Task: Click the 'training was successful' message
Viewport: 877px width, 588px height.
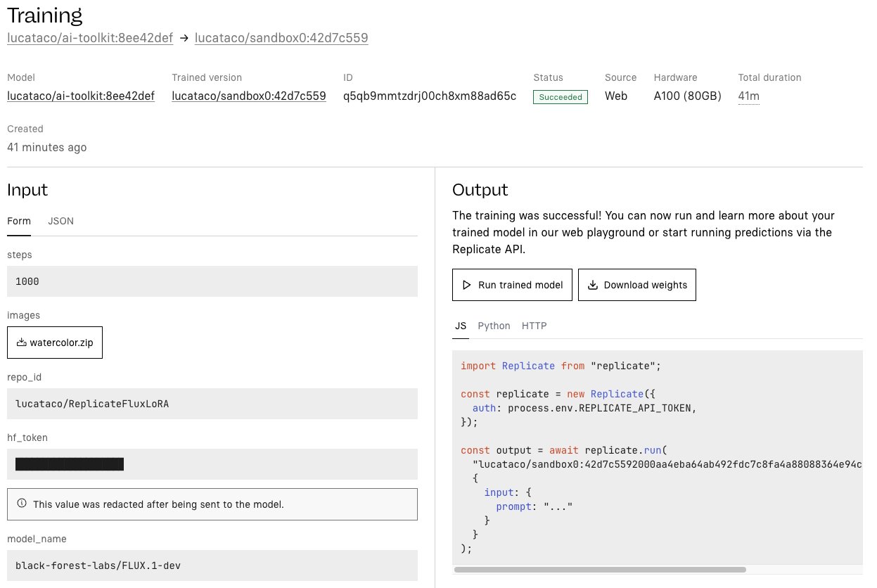Action: tap(644, 232)
